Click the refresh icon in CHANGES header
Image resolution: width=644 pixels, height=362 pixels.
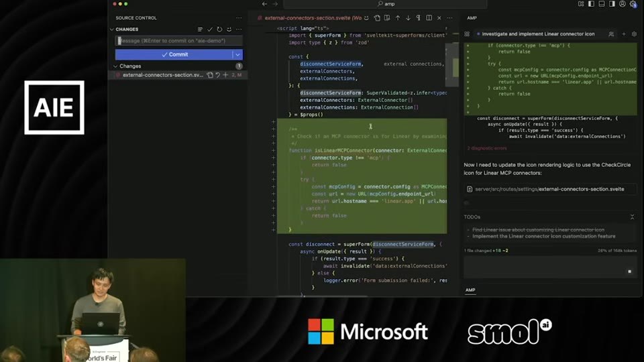[x=219, y=29]
